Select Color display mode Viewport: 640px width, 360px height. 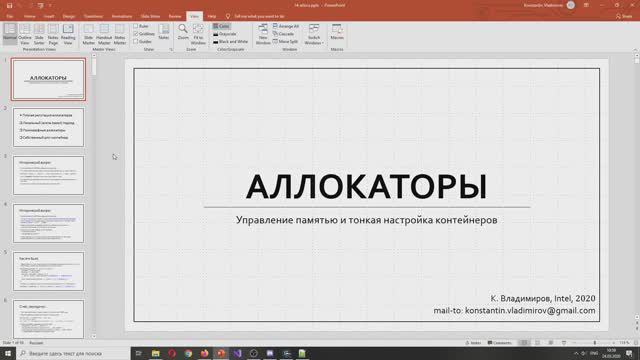pyautogui.click(x=221, y=26)
